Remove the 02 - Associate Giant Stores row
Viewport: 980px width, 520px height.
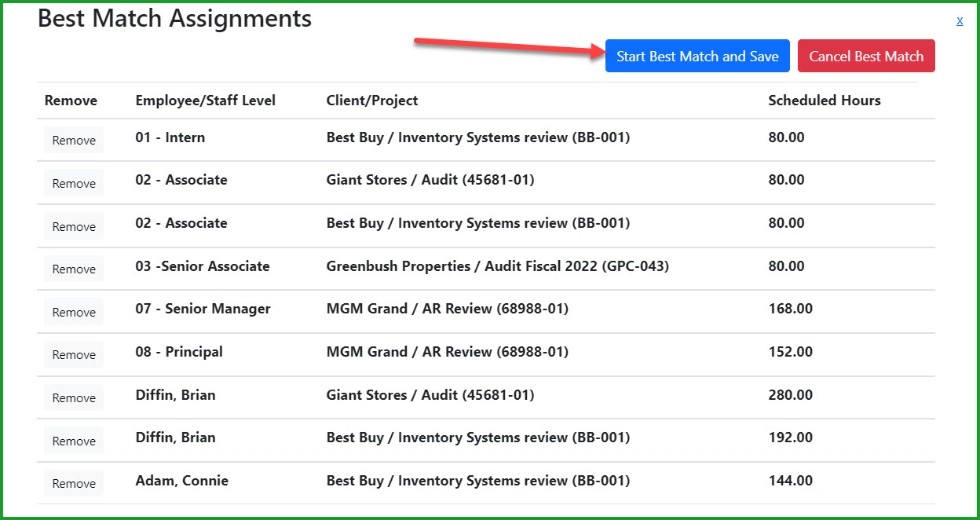(x=74, y=183)
